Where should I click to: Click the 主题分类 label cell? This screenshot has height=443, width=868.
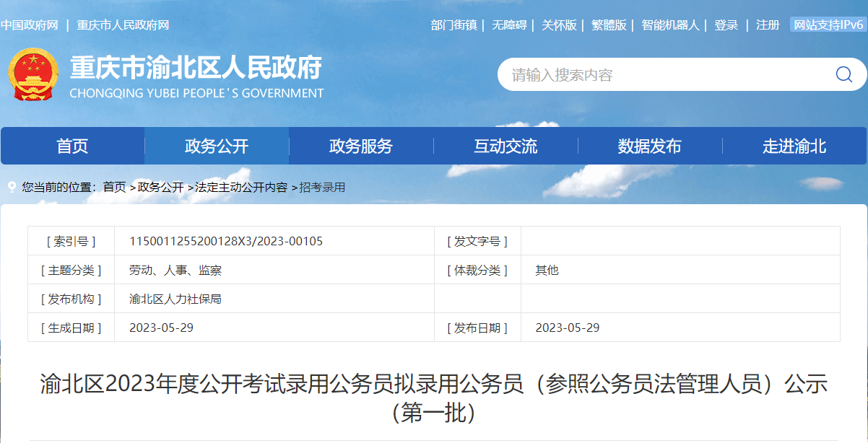71,270
